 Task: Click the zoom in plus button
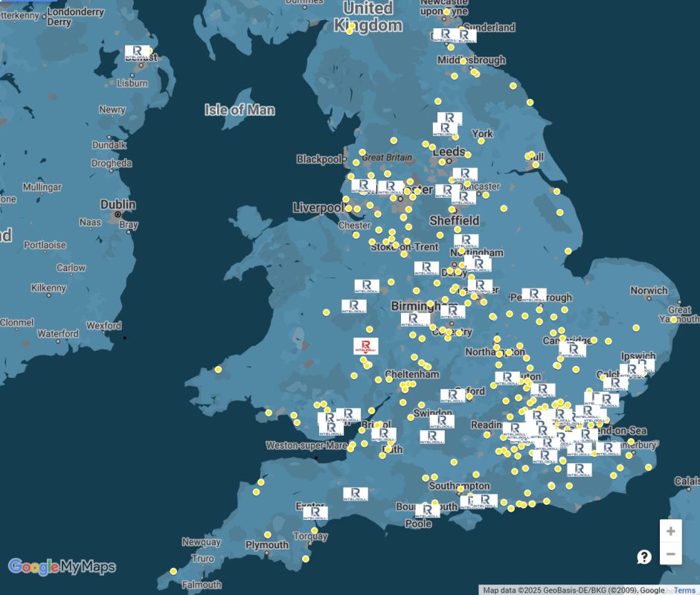670,531
